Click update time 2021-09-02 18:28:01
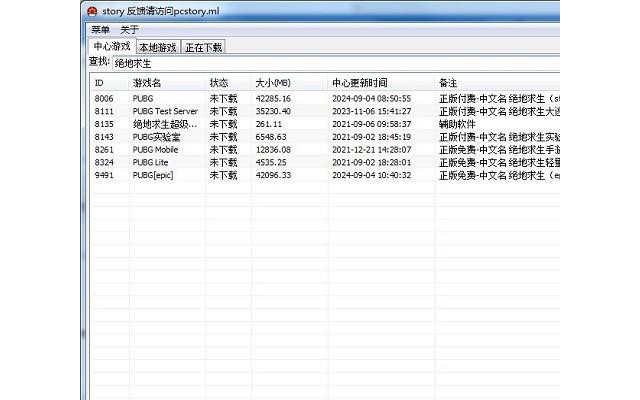Screen dimensions: 640x400 [371, 162]
